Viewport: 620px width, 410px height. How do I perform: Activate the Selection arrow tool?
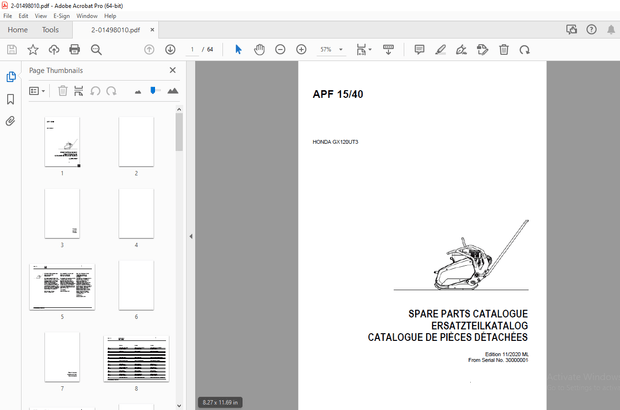pos(237,49)
